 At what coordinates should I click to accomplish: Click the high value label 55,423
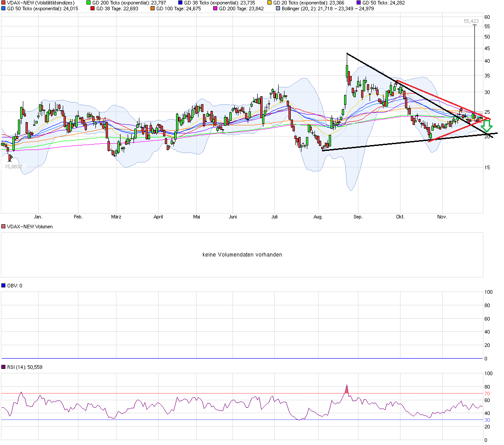471,21
